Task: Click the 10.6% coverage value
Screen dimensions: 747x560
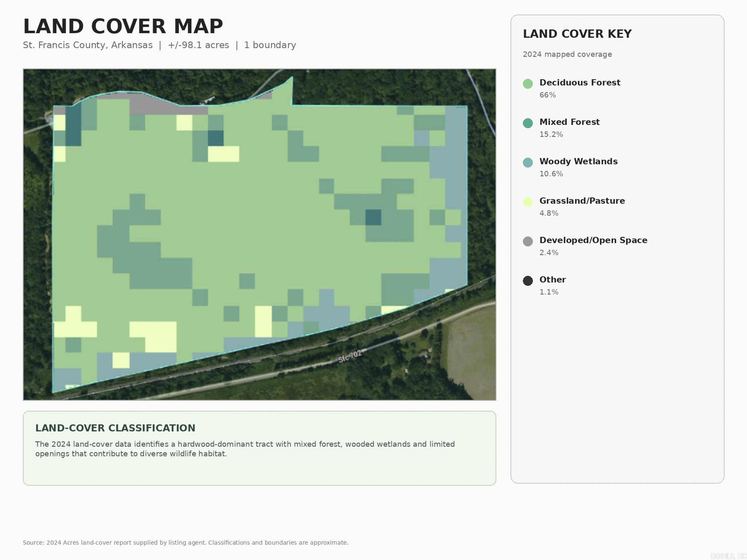Action: pyautogui.click(x=551, y=174)
